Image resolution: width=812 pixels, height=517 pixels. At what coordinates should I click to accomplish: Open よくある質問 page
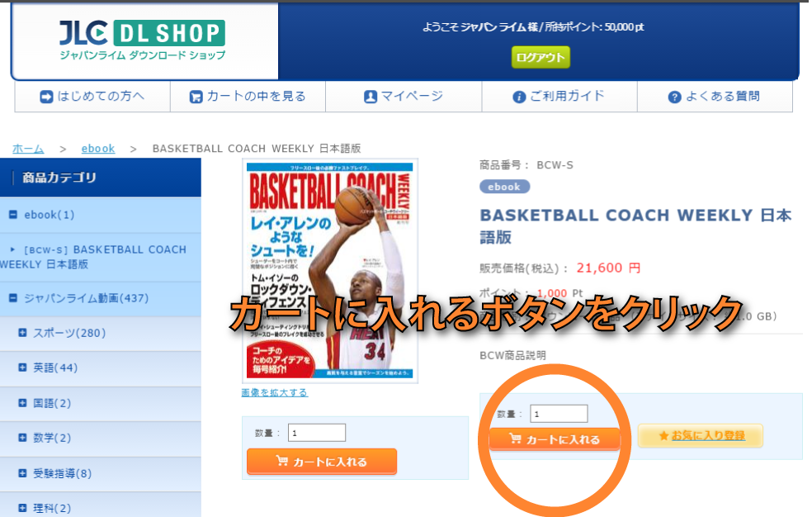(x=715, y=97)
